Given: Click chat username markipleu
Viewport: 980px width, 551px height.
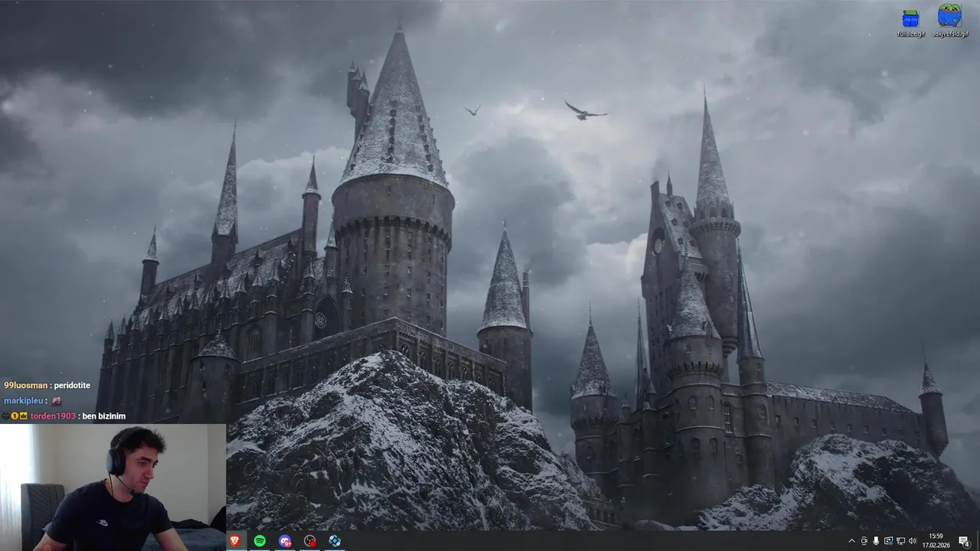Looking at the screenshot, I should 23,400.
